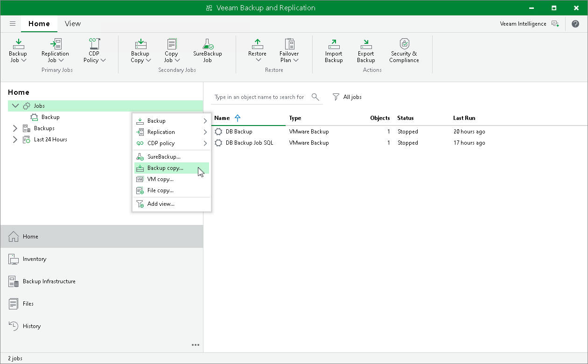Collapse the Jobs tree node
The image size is (588, 364).
[x=15, y=105]
